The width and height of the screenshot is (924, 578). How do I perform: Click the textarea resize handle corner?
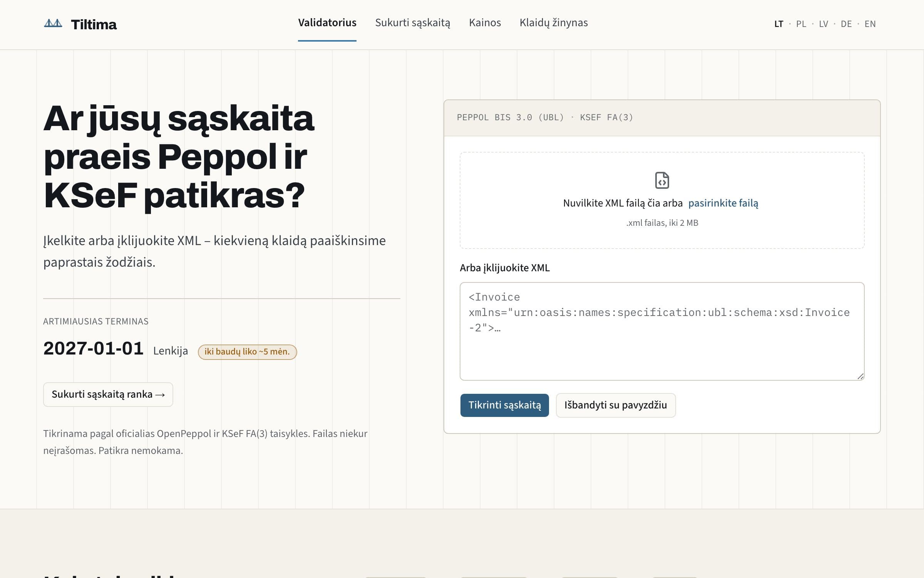pyautogui.click(x=860, y=376)
